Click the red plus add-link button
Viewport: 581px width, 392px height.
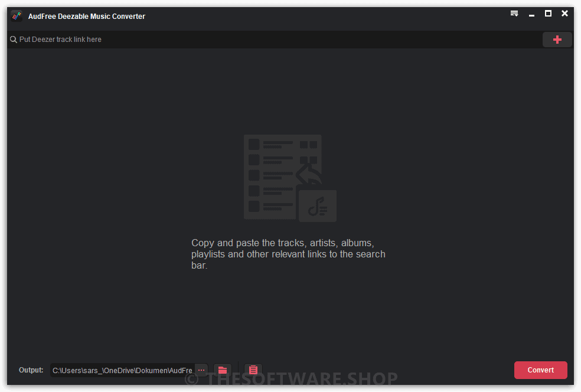pos(557,40)
